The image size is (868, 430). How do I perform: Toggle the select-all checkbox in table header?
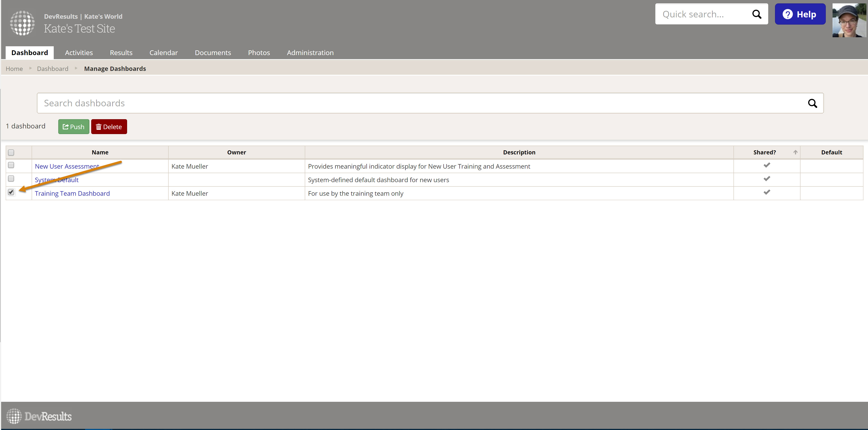click(x=11, y=153)
